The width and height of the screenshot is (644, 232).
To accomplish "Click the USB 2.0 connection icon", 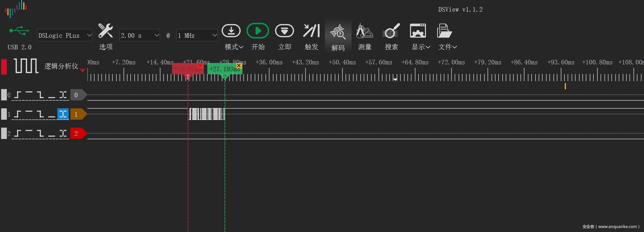I will click(19, 31).
